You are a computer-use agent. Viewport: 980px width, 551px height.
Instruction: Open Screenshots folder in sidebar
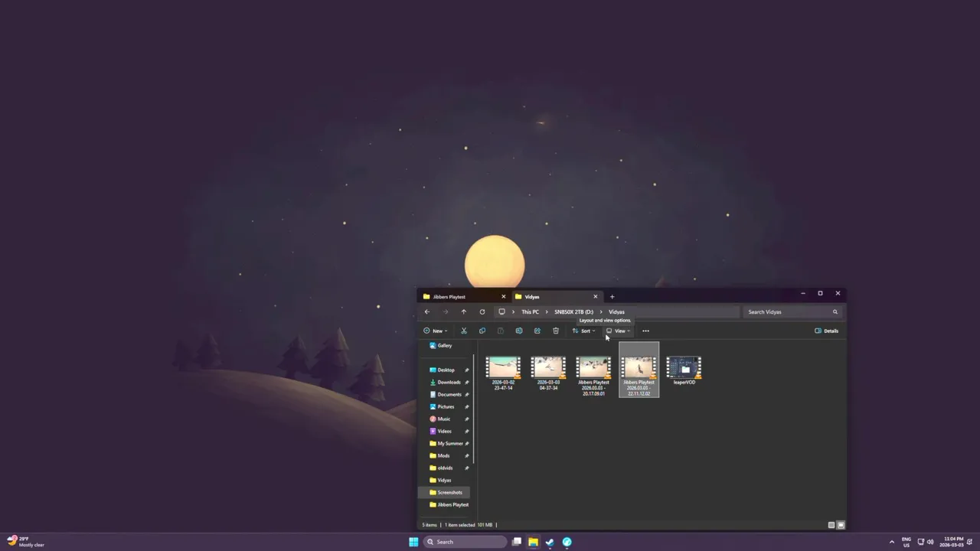(446, 492)
